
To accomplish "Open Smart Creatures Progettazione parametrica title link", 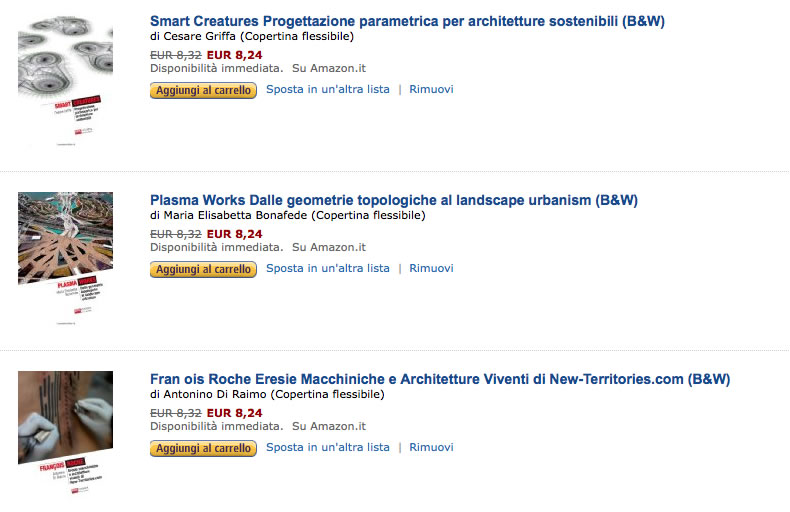I will coord(407,20).
